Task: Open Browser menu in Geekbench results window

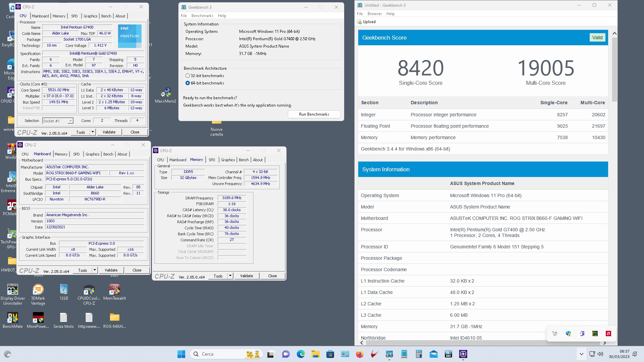Action: [x=374, y=14]
